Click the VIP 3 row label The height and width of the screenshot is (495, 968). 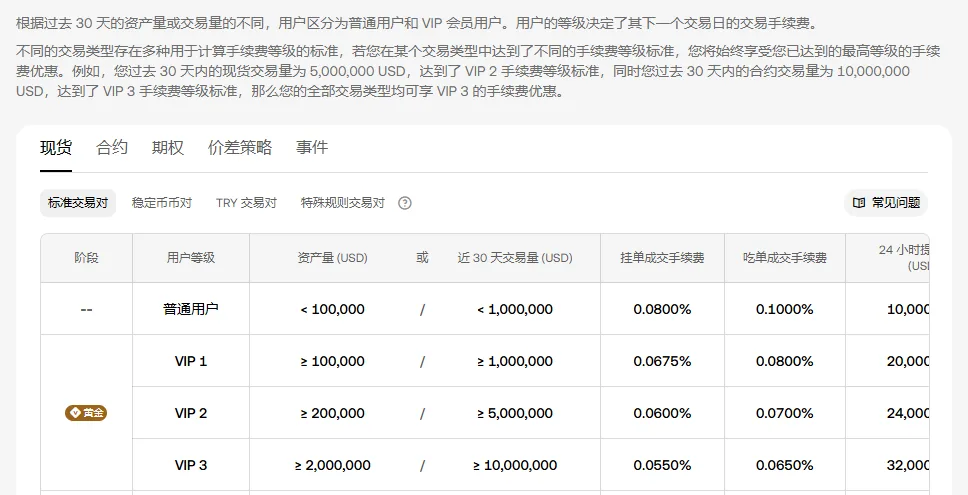(191, 465)
